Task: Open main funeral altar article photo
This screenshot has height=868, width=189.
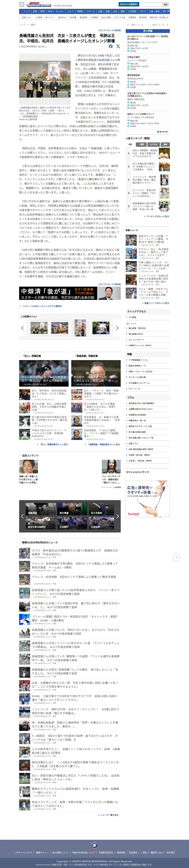Action: pos(45,79)
